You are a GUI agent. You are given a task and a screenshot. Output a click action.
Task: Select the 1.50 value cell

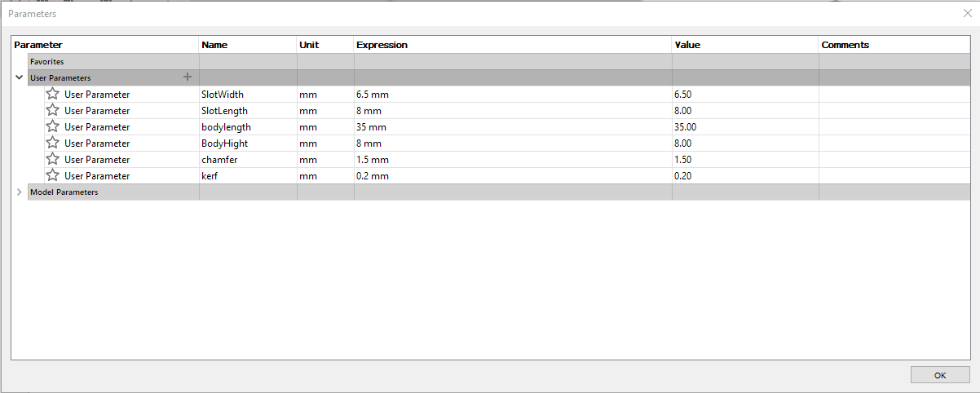[x=745, y=159]
